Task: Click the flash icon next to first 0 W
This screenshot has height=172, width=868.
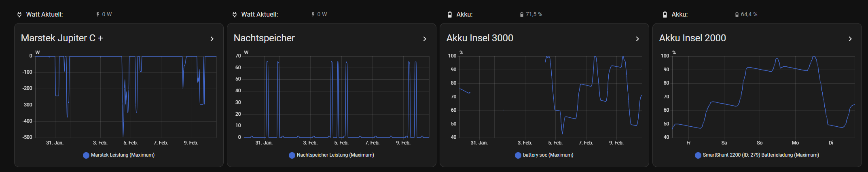Action: coord(98,15)
